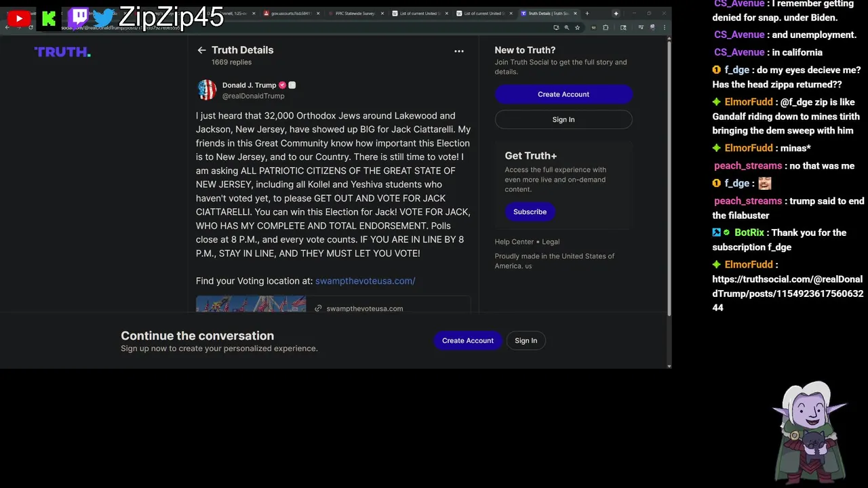
Task: Click f_dge username beside the emote
Action: coord(736,183)
